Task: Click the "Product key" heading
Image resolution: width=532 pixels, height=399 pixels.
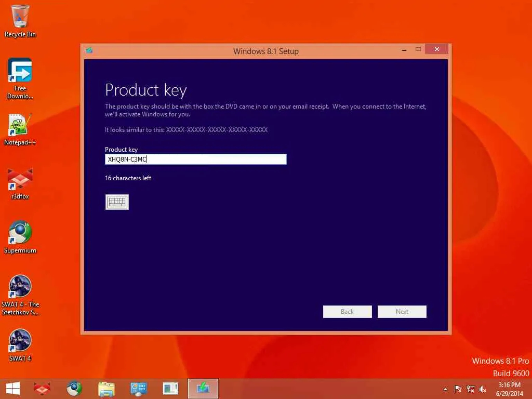Action: click(146, 90)
